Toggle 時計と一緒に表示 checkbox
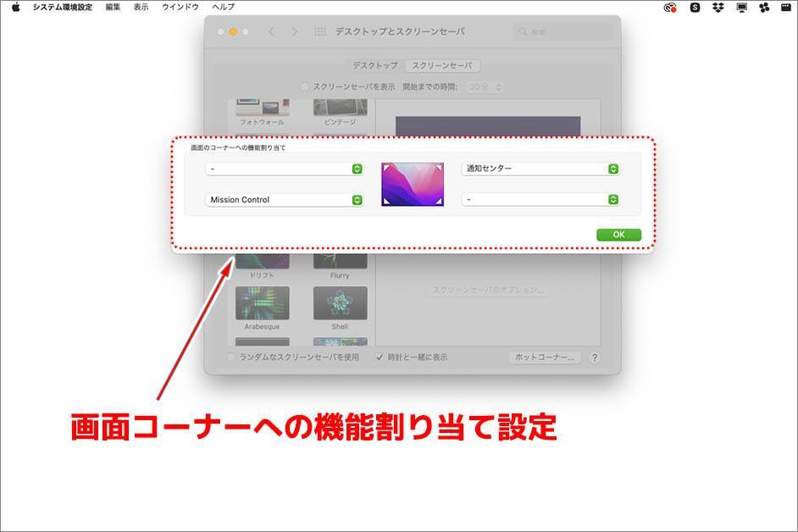 tap(380, 357)
